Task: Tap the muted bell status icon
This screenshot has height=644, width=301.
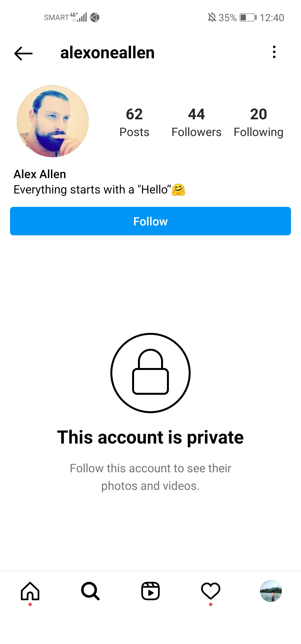Action: [212, 18]
